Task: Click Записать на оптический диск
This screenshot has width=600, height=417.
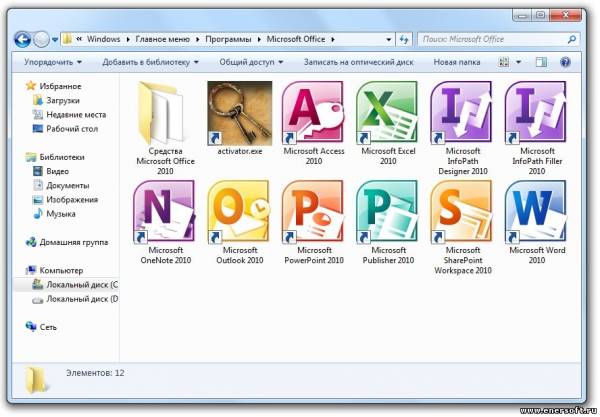Action: coord(359,62)
